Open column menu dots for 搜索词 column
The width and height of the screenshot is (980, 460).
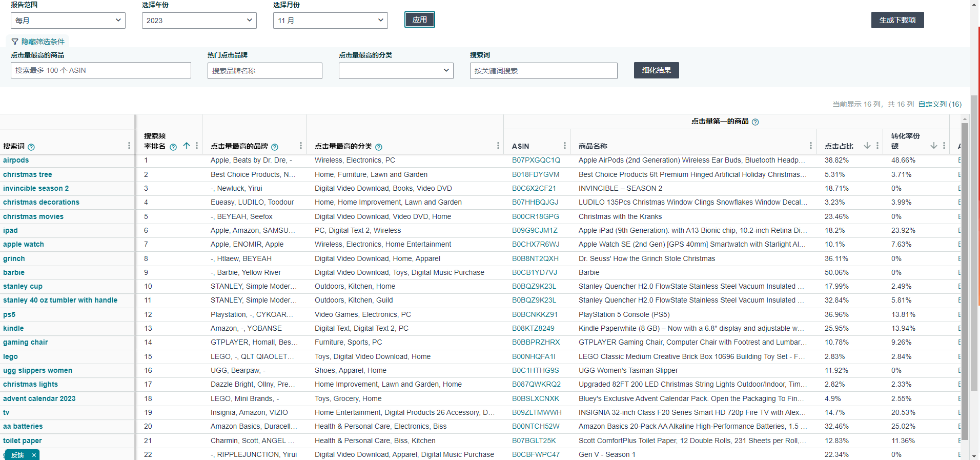[129, 146]
